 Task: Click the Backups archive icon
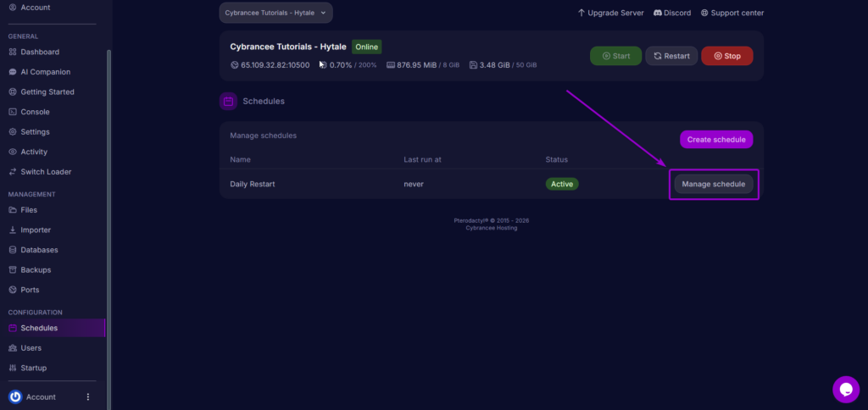pyautogui.click(x=13, y=269)
